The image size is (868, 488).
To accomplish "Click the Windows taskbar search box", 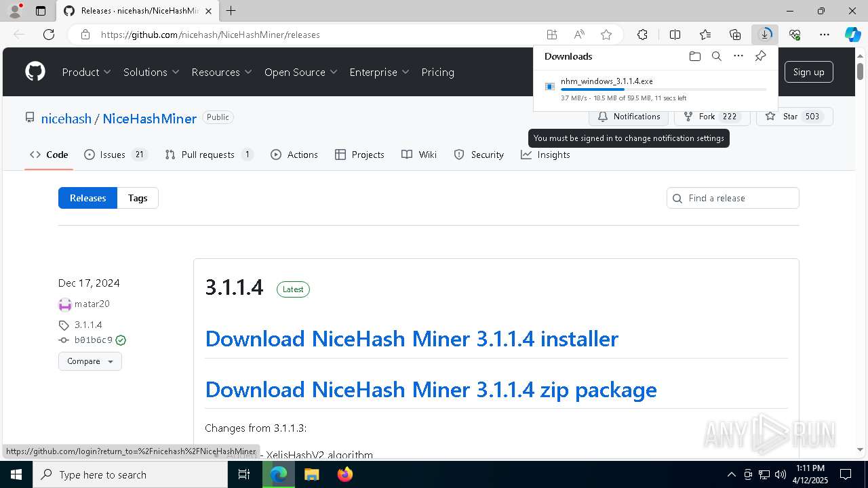I will 130,474.
